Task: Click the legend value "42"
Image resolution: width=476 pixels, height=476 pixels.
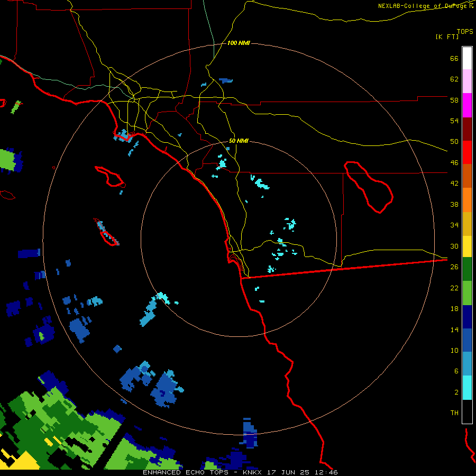Action: coord(454,184)
